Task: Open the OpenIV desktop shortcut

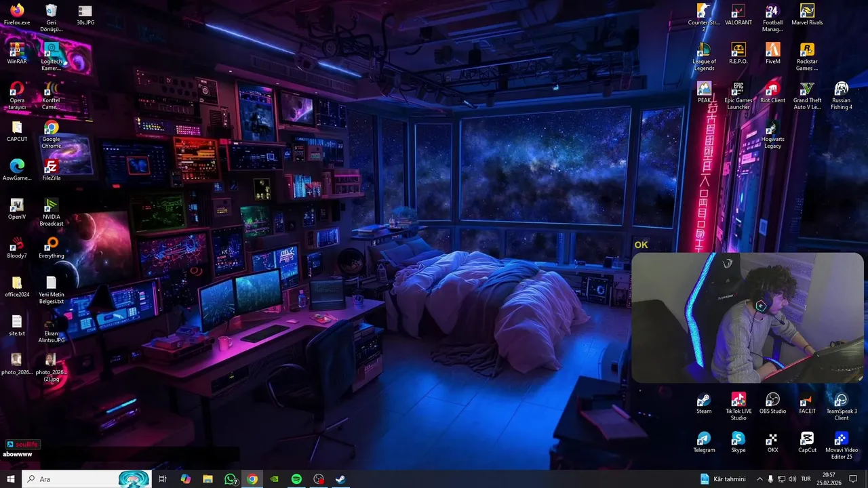Action: pyautogui.click(x=17, y=209)
